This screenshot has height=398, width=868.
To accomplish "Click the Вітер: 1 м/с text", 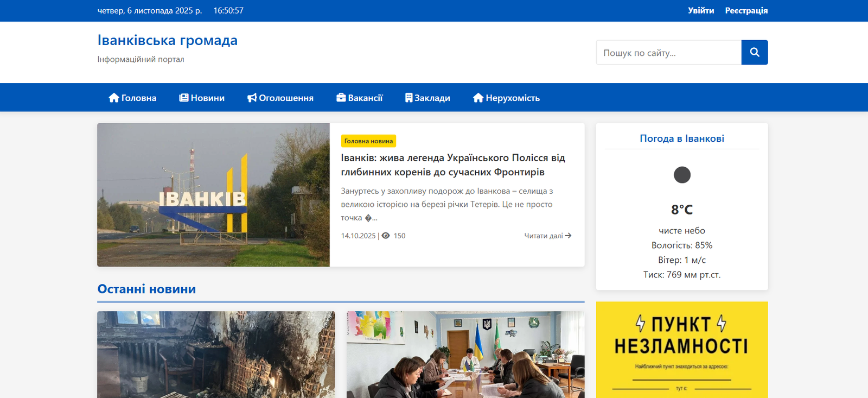I will pos(682,260).
